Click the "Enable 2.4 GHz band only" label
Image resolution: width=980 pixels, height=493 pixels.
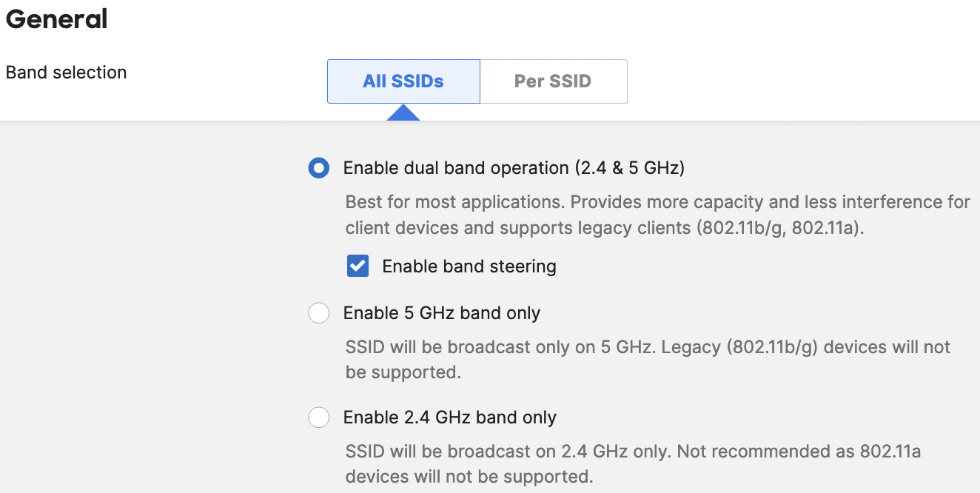pos(450,417)
